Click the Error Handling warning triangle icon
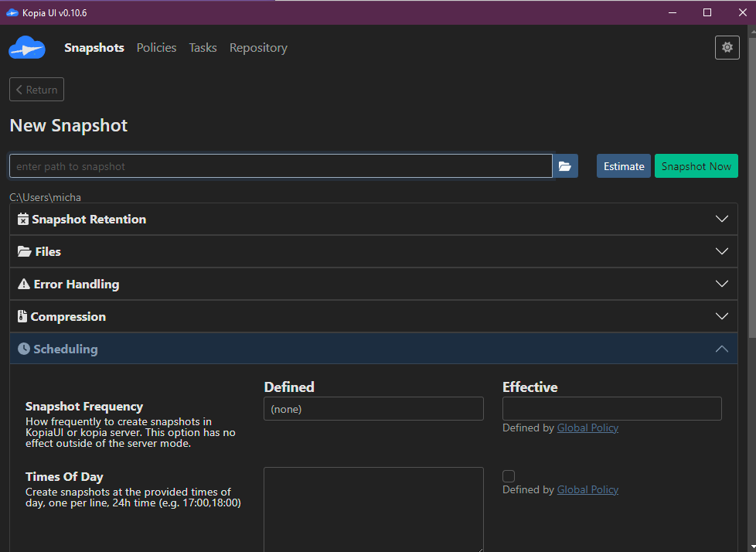This screenshot has height=552, width=756. click(x=24, y=285)
